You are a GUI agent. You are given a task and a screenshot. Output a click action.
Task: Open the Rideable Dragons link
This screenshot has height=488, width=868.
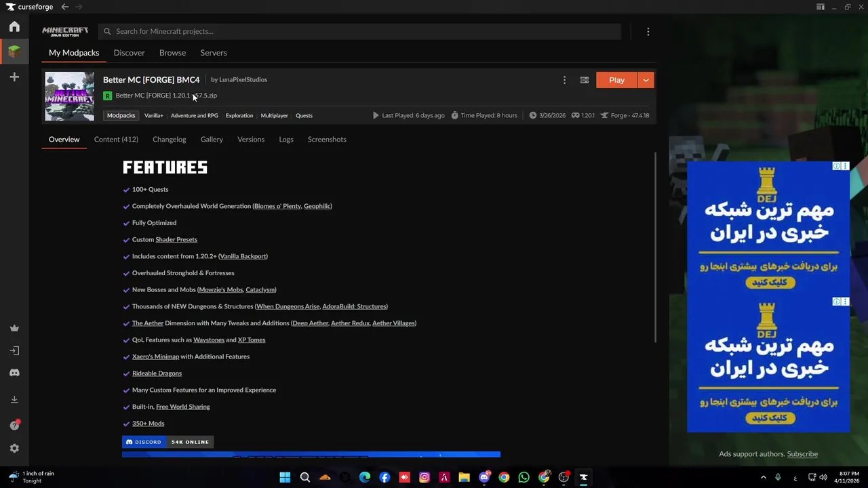tap(157, 373)
